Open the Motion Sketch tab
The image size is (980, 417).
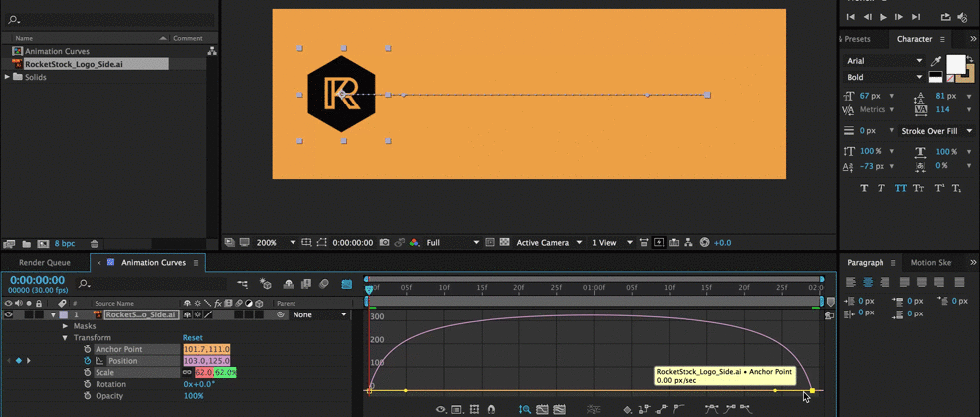click(931, 263)
